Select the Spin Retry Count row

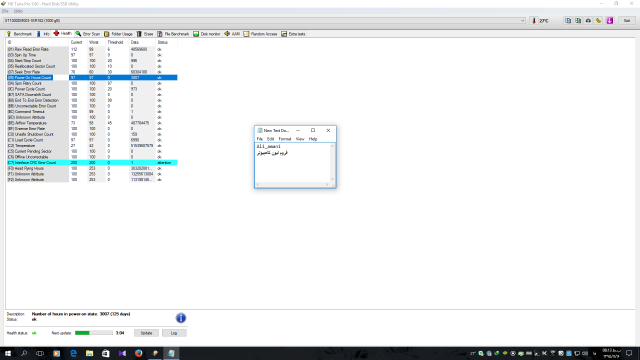coord(92,83)
